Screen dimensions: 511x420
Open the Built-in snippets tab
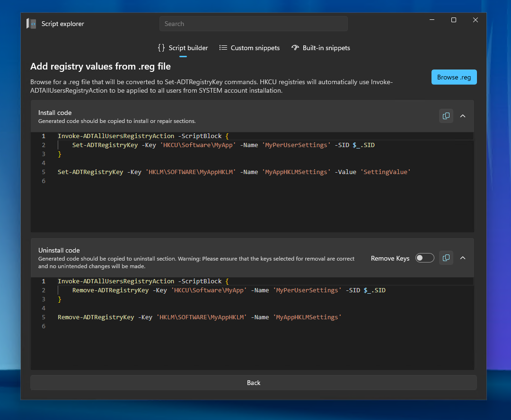pos(321,48)
